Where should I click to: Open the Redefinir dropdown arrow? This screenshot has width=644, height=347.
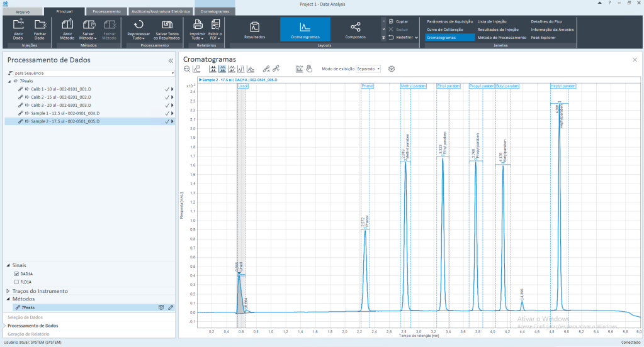pos(417,37)
